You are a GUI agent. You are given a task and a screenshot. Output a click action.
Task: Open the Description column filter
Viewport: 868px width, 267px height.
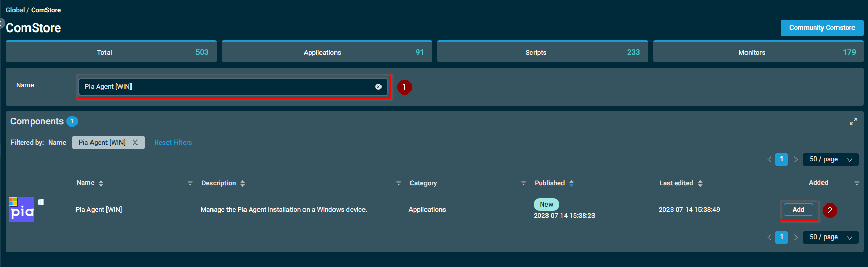tap(398, 183)
